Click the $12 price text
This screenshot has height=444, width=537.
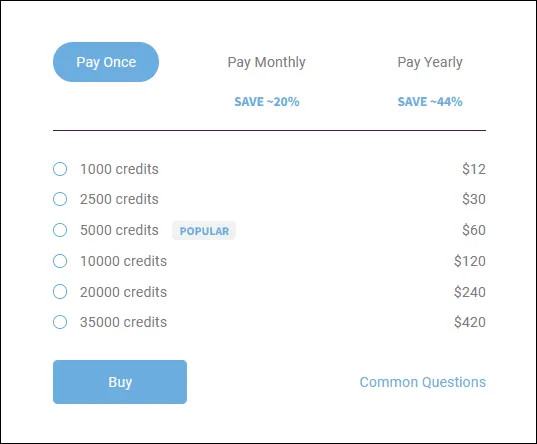(x=474, y=169)
